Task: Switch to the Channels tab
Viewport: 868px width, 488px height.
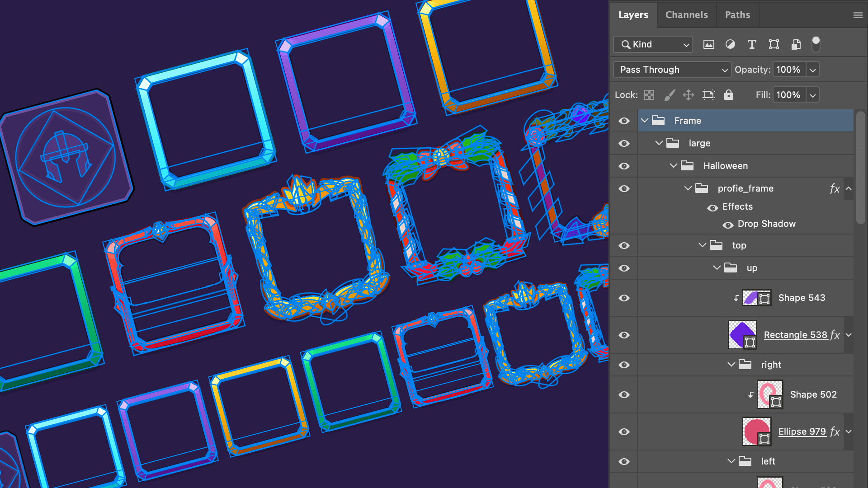Action: [686, 15]
